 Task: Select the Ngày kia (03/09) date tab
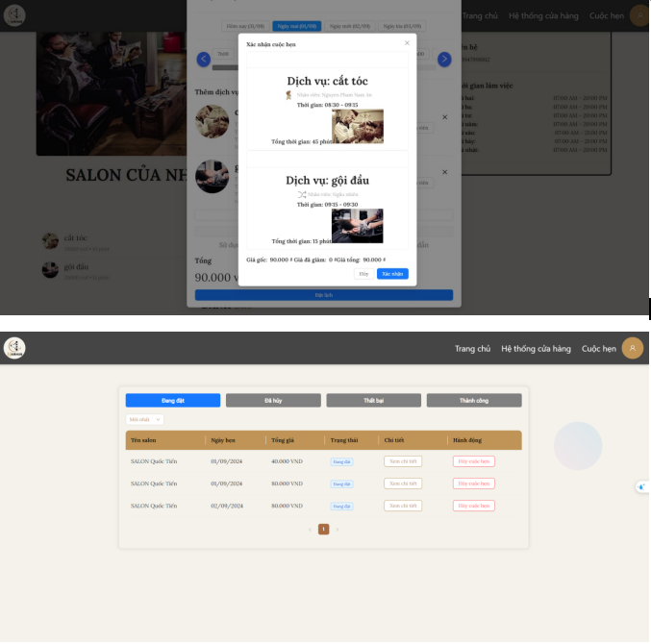click(x=402, y=26)
